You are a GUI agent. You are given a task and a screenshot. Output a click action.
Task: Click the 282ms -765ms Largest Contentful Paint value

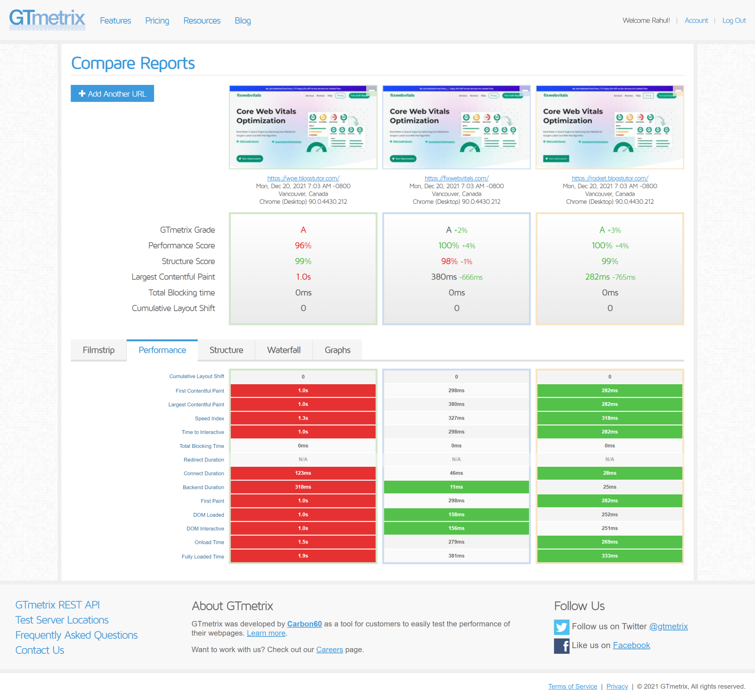(610, 277)
